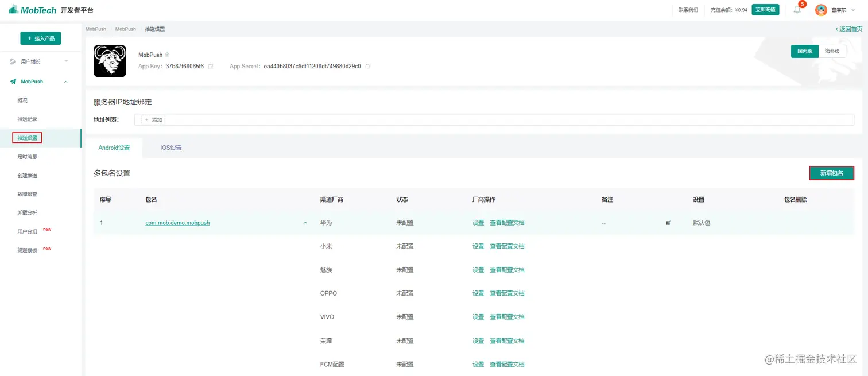Click the MobPush paper plane icon
868x376 pixels.
[13, 82]
